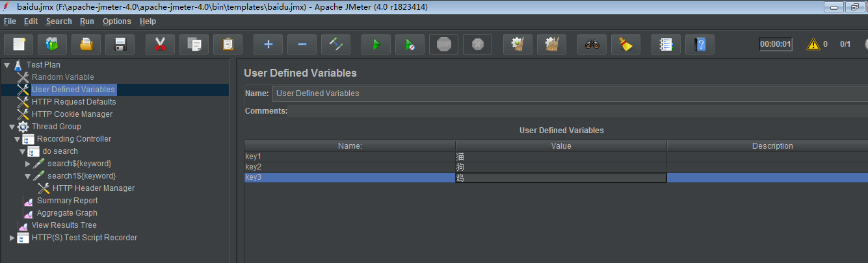Open the Templates toolbar icon
Screen dimensions: 868x263
[x=53, y=44]
